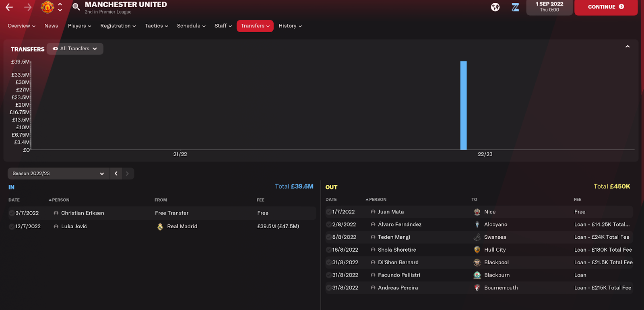Open the All Transfers view dropdown

75,49
